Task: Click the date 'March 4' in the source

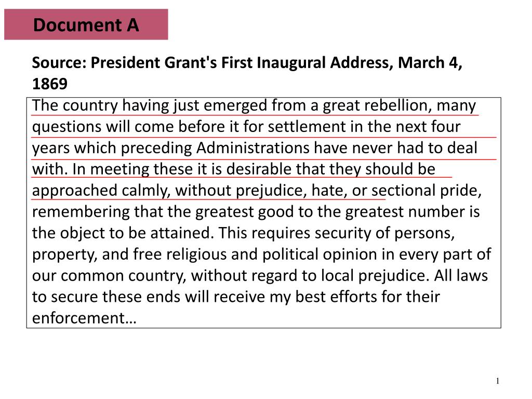Action: click(x=427, y=63)
